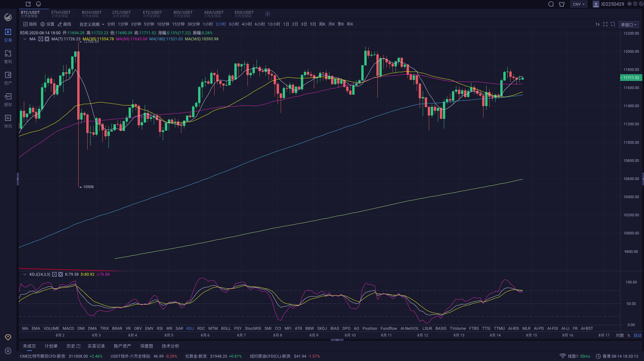Open the 自定义周期 custom period dropdown
644x361 pixels.
[90, 24]
